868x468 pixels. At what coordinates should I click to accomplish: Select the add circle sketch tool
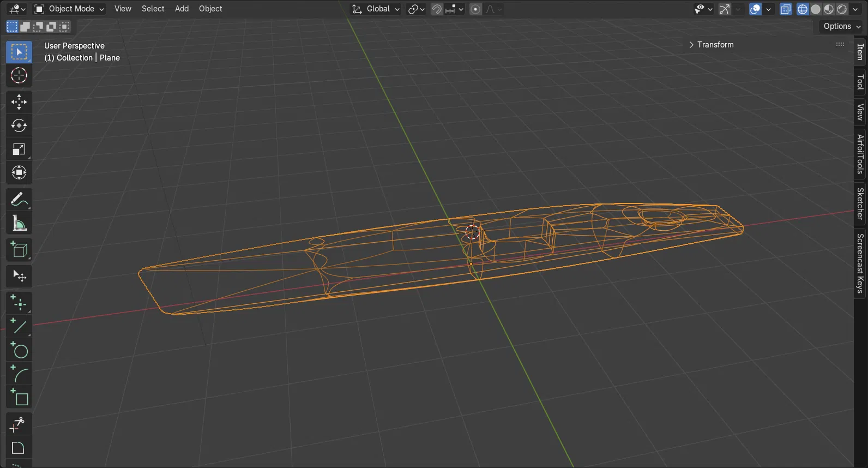[19, 350]
